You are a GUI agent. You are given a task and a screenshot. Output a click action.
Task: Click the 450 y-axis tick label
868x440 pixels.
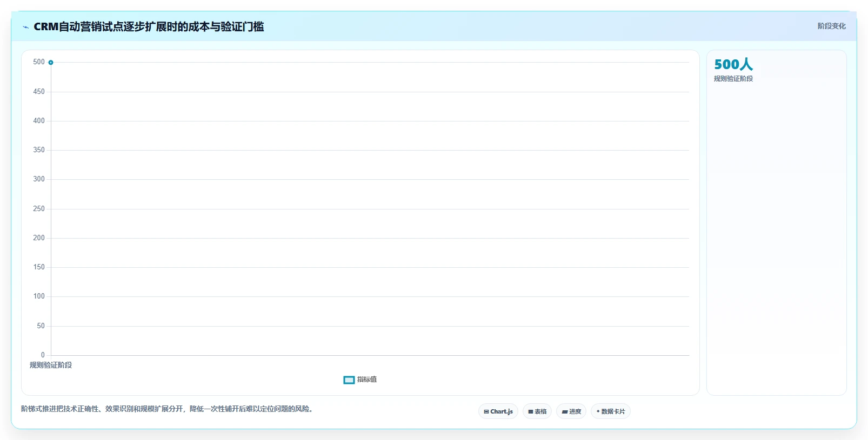point(39,92)
